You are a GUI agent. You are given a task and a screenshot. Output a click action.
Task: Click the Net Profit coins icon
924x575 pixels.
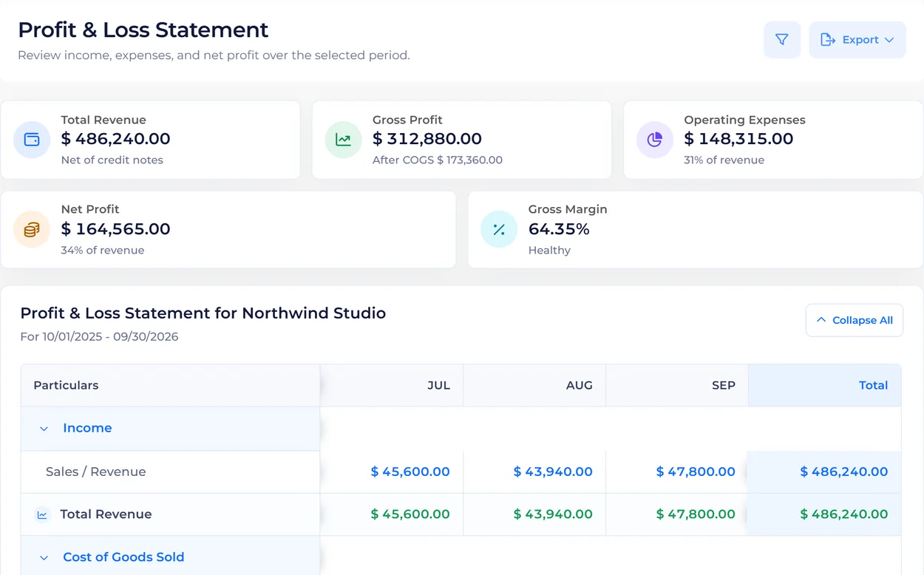(x=32, y=230)
